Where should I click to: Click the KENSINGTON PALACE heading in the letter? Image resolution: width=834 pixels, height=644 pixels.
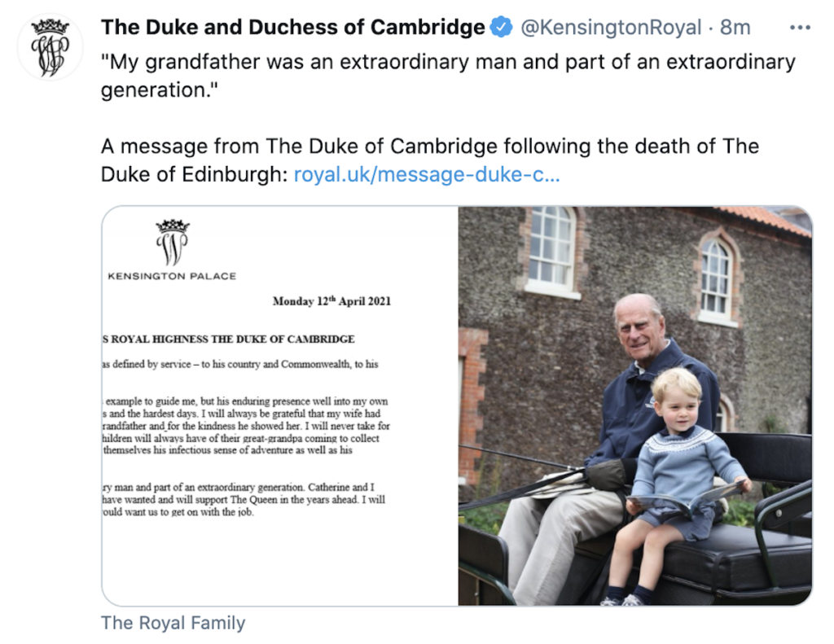pyautogui.click(x=172, y=276)
